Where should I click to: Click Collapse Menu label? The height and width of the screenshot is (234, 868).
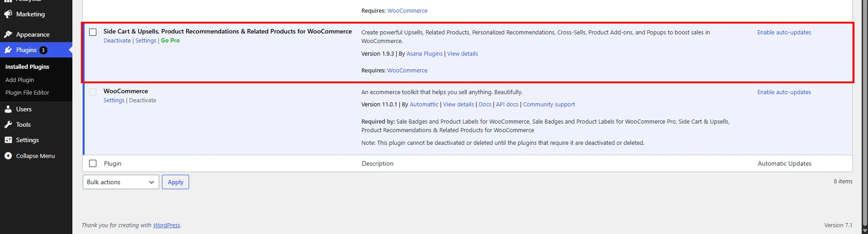pos(35,156)
